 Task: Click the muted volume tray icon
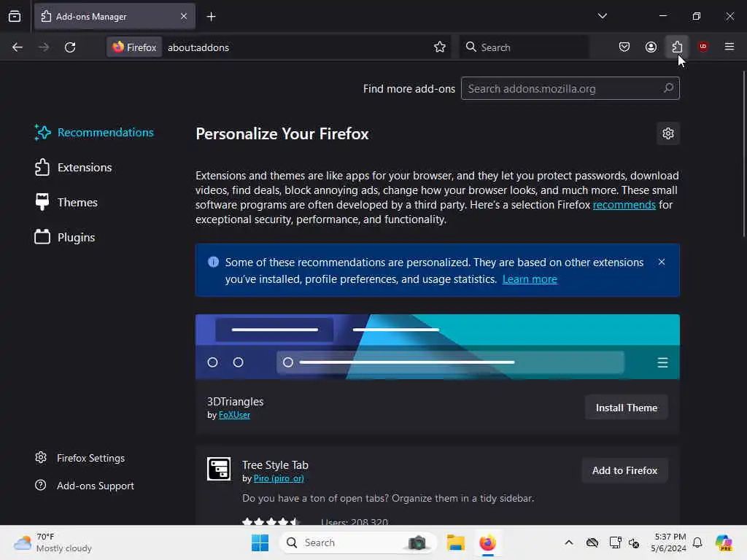point(634,542)
